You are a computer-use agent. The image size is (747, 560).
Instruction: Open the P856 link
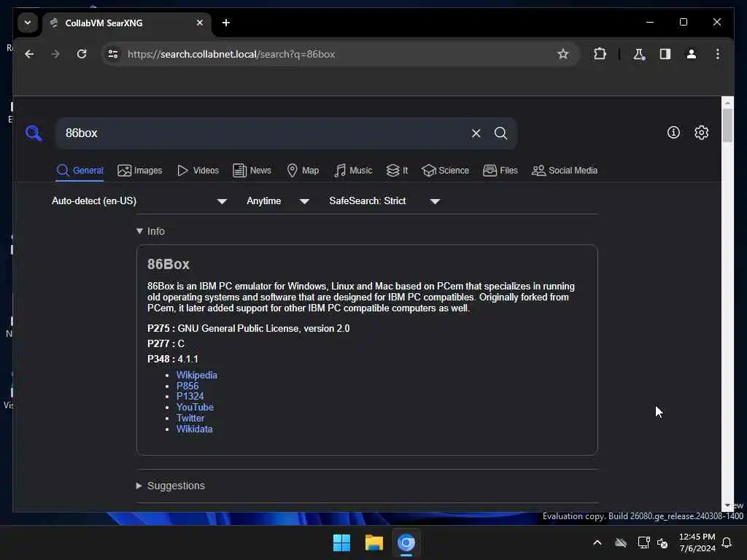187,386
